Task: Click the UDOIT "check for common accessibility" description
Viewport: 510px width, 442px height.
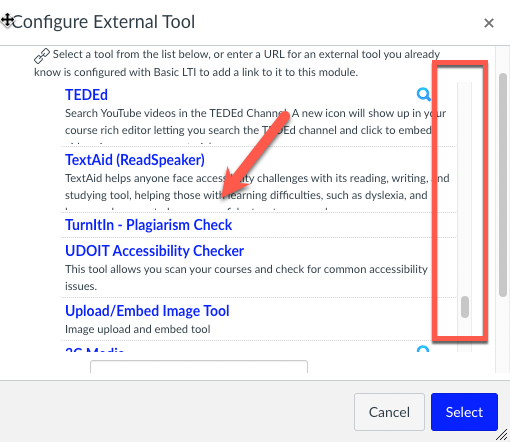Action: [x=246, y=277]
